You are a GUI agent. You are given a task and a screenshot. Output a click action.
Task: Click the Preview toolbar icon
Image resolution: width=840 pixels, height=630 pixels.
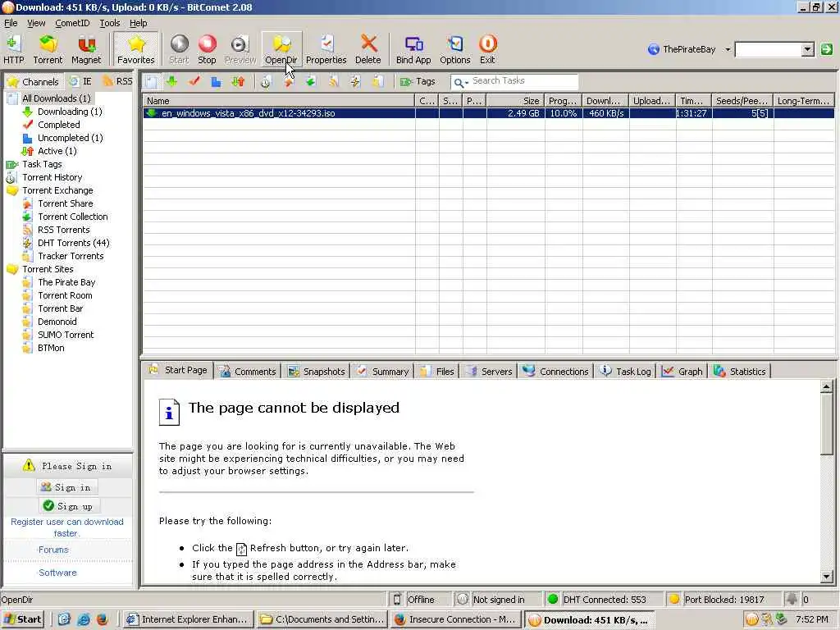240,49
